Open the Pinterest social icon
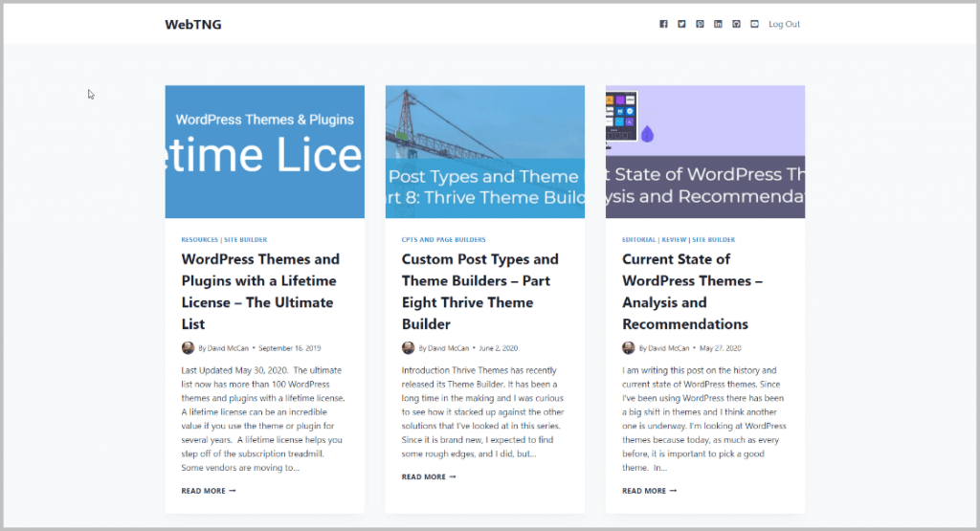This screenshot has height=531, width=980. tap(700, 24)
